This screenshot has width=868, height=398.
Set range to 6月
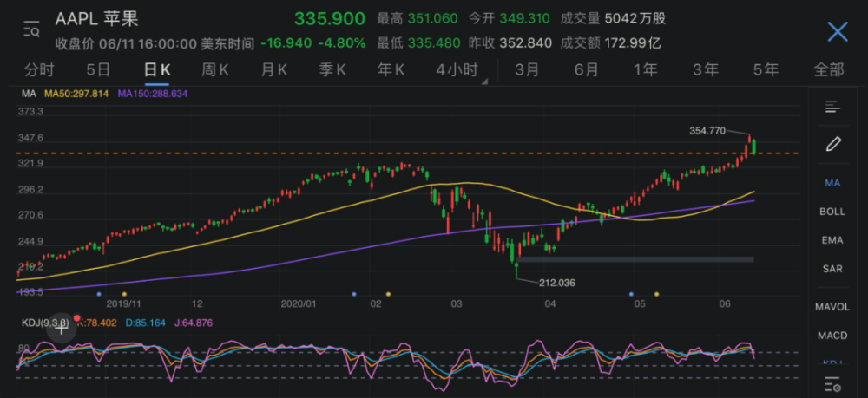tap(586, 70)
